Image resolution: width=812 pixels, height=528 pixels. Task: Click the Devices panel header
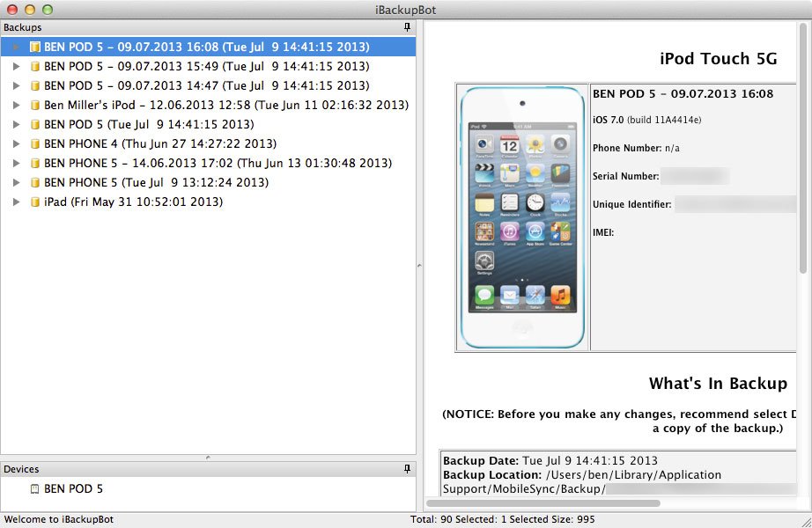(x=208, y=469)
